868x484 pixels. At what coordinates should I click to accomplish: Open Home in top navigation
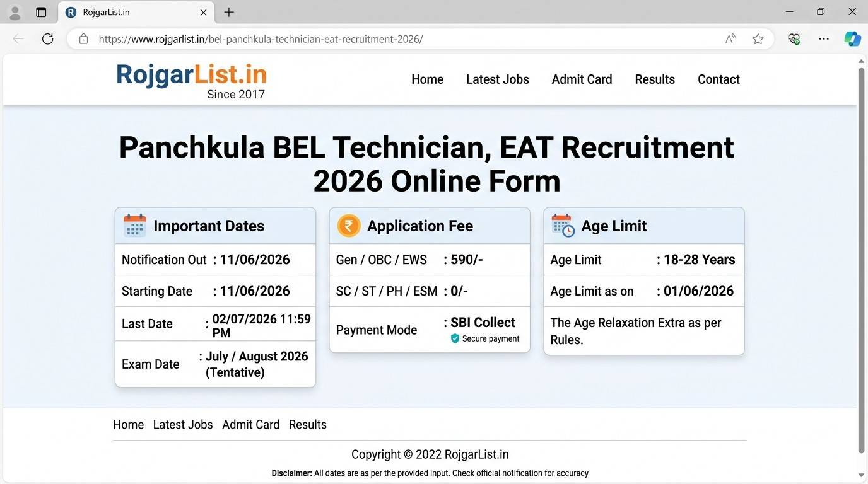point(427,79)
